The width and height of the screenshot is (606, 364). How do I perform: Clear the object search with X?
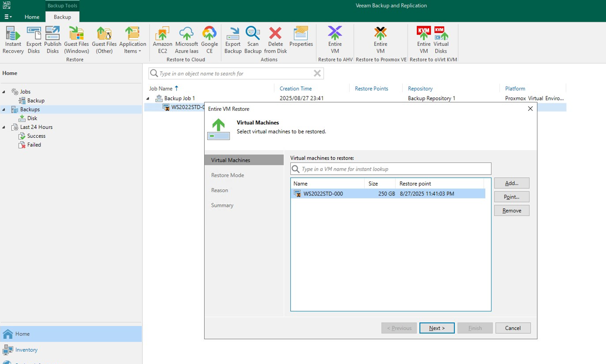pos(317,73)
